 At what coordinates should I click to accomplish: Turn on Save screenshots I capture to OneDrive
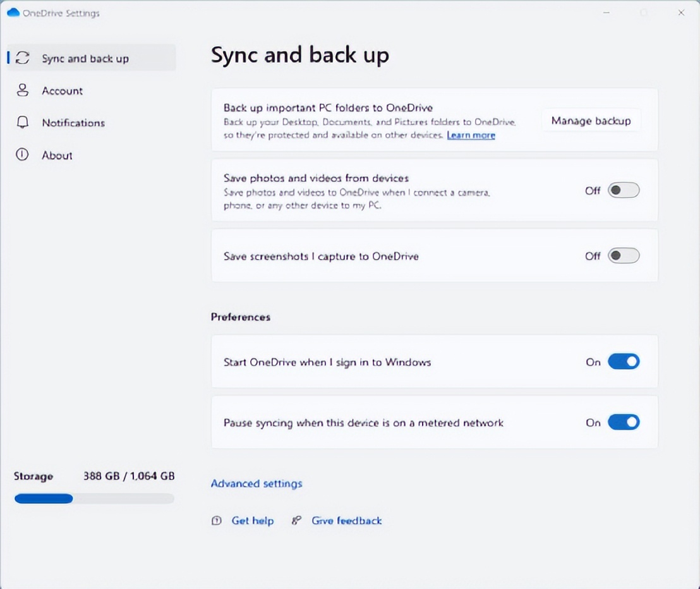click(623, 255)
